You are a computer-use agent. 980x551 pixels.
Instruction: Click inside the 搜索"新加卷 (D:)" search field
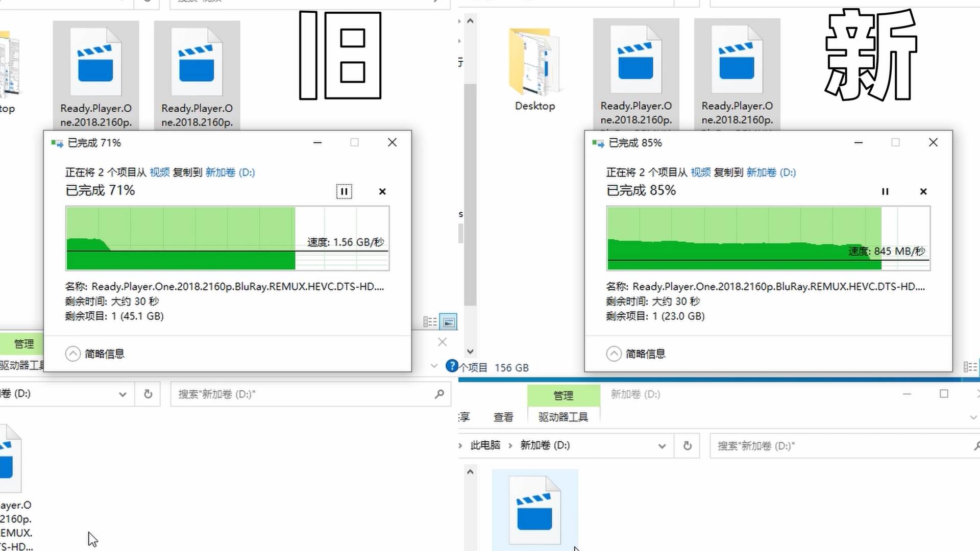(817, 445)
